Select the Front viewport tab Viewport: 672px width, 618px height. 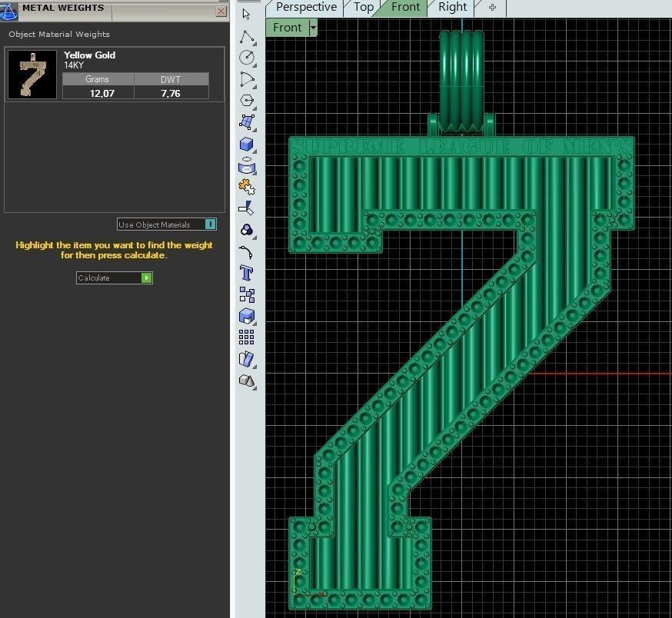[x=405, y=7]
